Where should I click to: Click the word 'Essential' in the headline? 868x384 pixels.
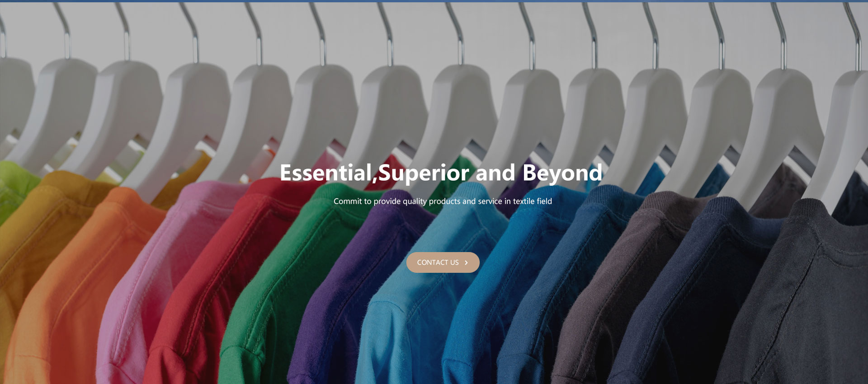tap(325, 173)
